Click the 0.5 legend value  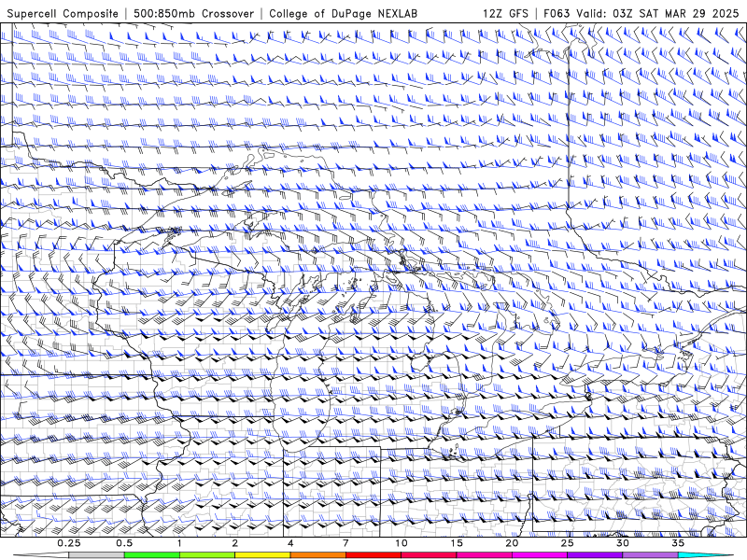point(124,543)
